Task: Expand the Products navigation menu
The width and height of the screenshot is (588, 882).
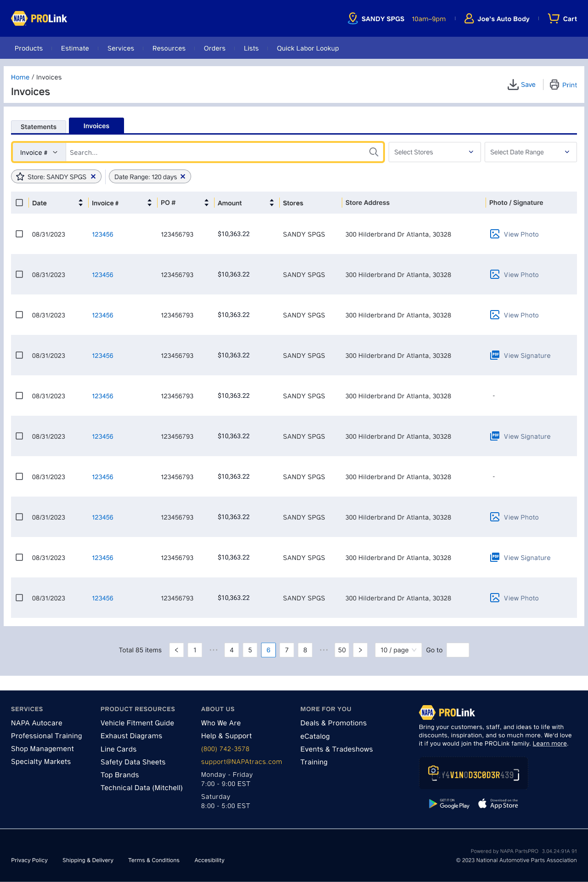Action: coord(28,48)
